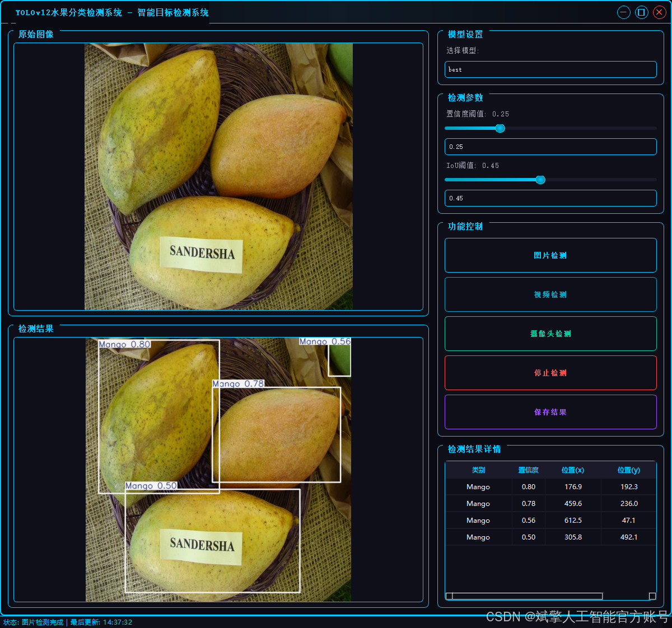Click the 最后更新 14:37:32 timestamp
Image resolution: width=672 pixels, height=628 pixels.
pos(101,622)
